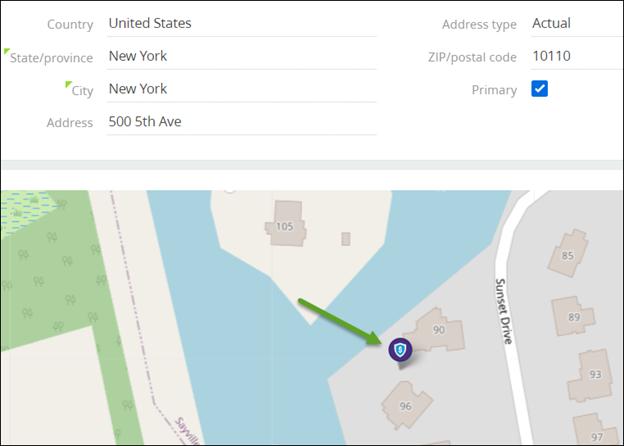Image resolution: width=624 pixels, height=446 pixels.
Task: Click the State/province label link
Action: [51, 58]
